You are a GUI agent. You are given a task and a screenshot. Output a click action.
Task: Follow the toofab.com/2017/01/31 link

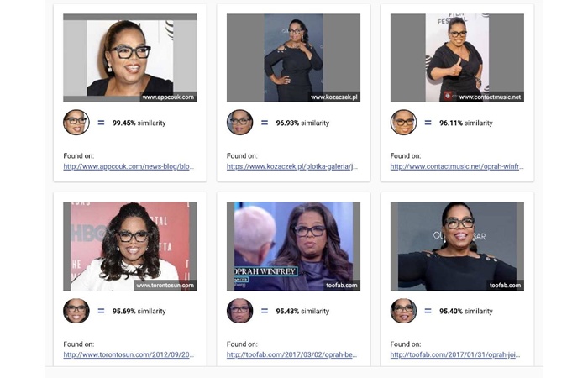tap(455, 354)
